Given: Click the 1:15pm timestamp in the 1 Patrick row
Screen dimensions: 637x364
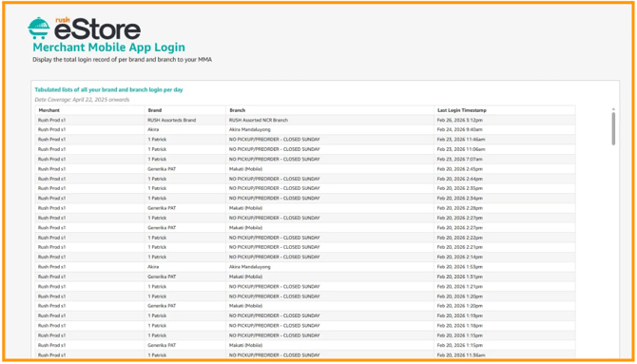Looking at the screenshot, I should coord(460,335).
